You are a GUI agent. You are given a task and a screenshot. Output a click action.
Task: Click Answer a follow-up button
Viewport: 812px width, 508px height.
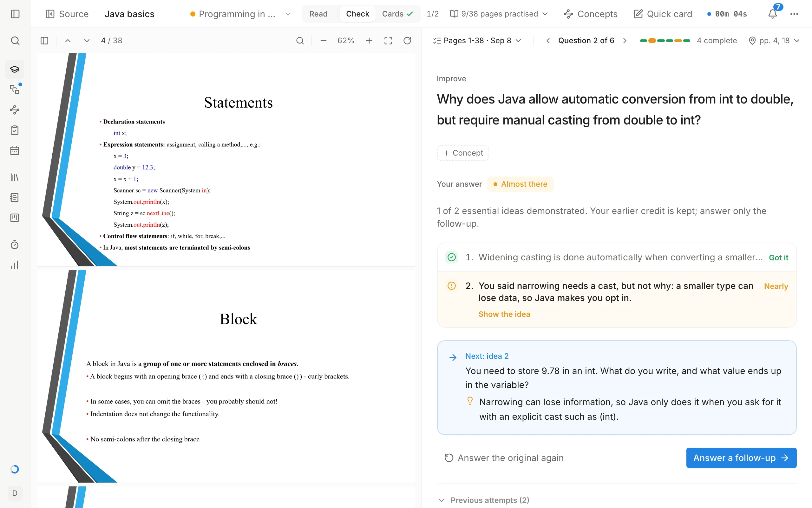(x=741, y=458)
